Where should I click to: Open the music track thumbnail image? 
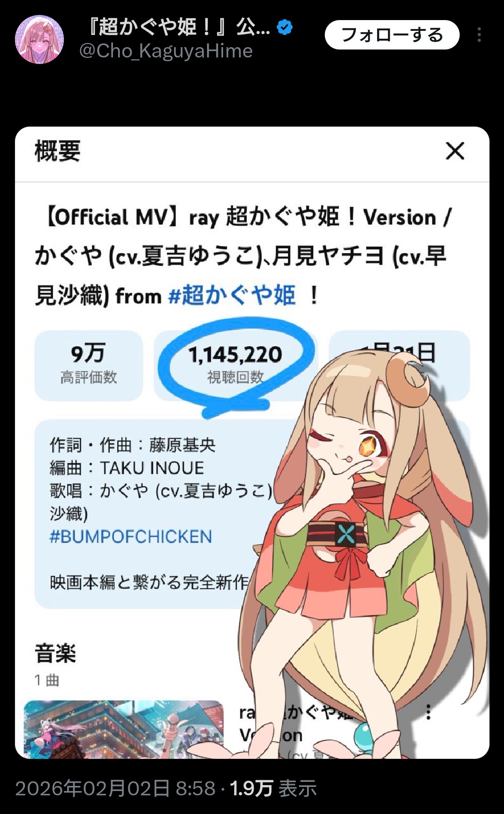(x=124, y=729)
